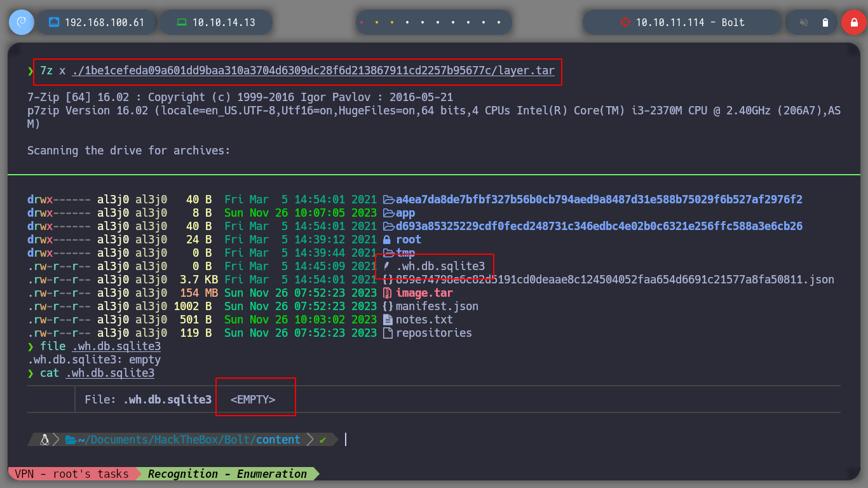Click .wh.db.sqlite3 in the file listing
868x488 pixels.
[x=440, y=266]
